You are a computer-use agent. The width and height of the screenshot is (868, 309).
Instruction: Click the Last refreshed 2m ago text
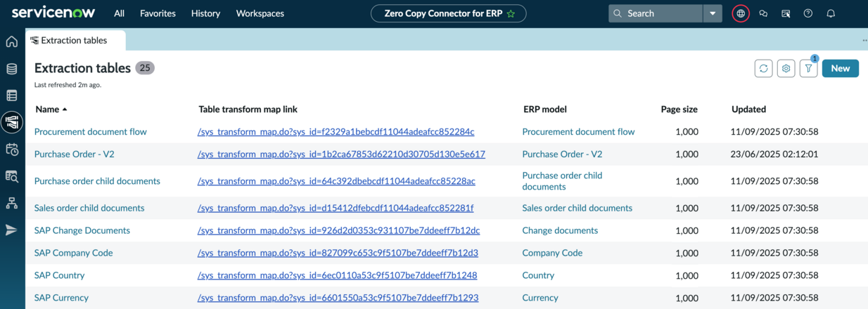pos(68,85)
